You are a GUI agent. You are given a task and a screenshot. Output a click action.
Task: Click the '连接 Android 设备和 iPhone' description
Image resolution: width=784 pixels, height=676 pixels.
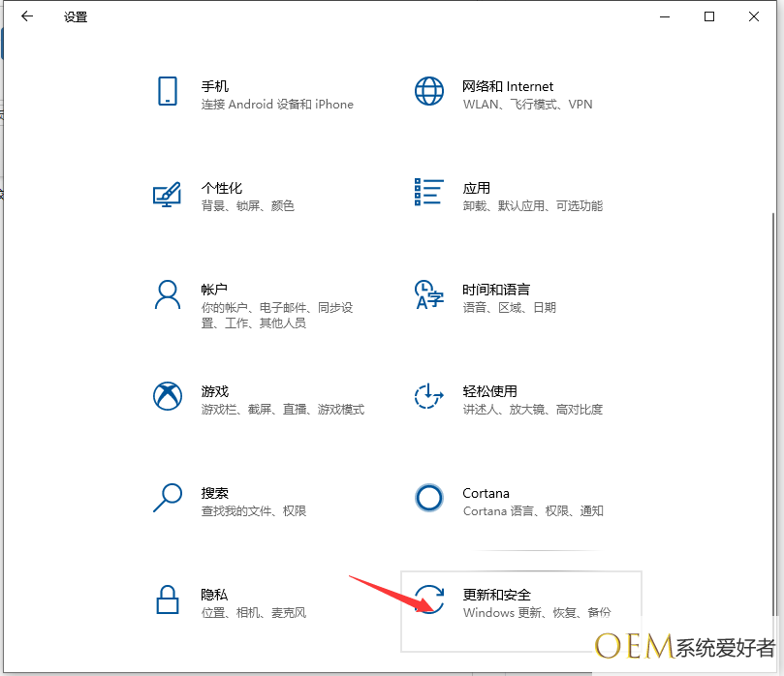pyautogui.click(x=277, y=105)
